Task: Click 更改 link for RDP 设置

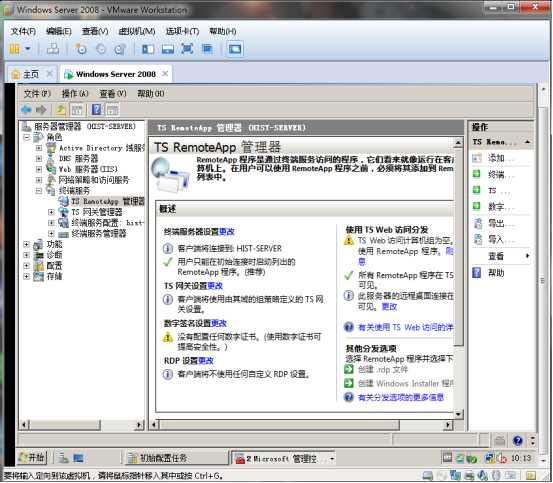Action: coord(206,361)
